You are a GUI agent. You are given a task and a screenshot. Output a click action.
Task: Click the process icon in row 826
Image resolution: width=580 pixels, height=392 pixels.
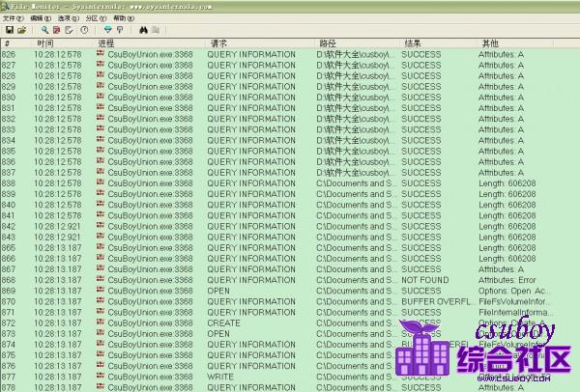pos(101,55)
